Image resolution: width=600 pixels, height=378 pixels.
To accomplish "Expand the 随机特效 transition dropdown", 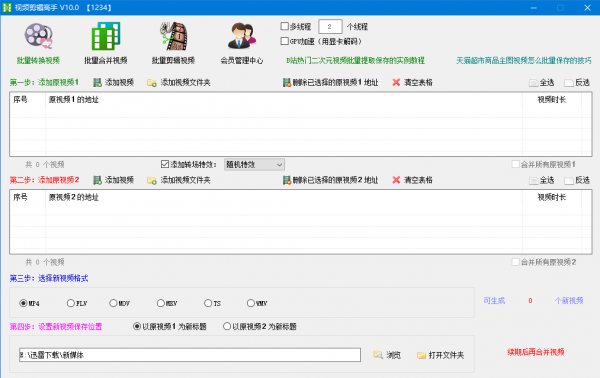I will click(254, 165).
